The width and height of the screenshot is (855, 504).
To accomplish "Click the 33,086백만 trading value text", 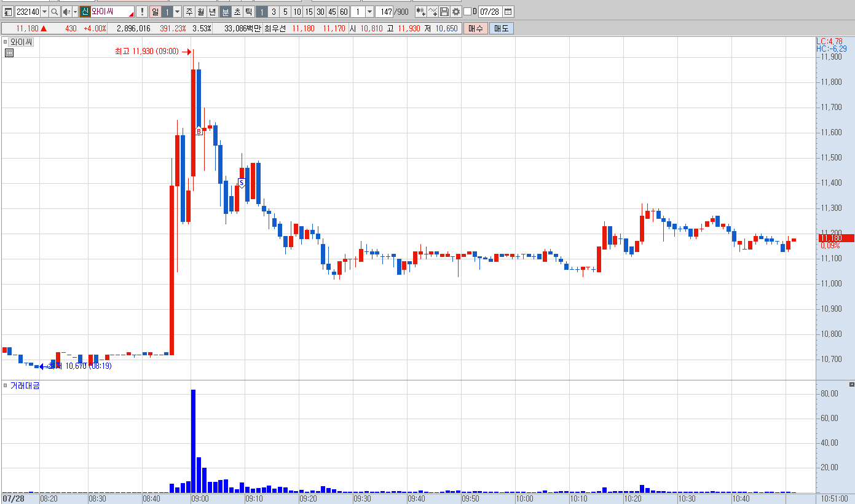I will click(243, 28).
